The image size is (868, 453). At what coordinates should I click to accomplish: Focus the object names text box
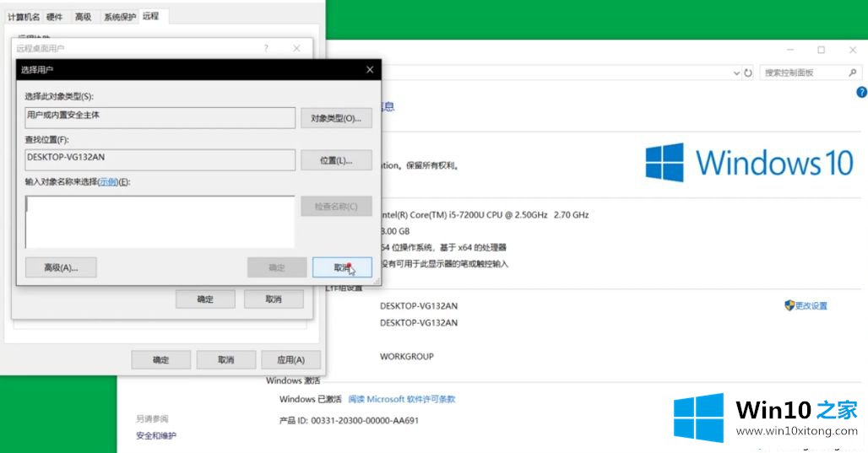[x=160, y=222]
